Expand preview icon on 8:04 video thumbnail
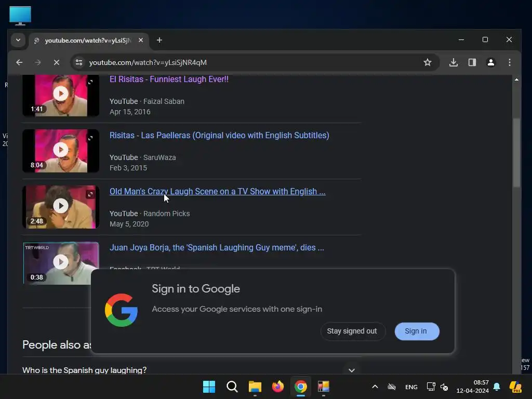The height and width of the screenshot is (399, 532). tap(90, 138)
